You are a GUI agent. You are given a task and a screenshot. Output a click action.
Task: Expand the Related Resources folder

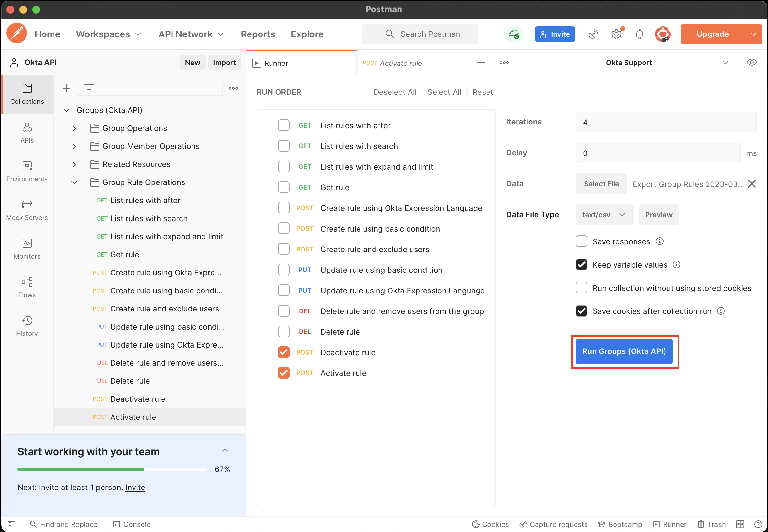point(74,164)
